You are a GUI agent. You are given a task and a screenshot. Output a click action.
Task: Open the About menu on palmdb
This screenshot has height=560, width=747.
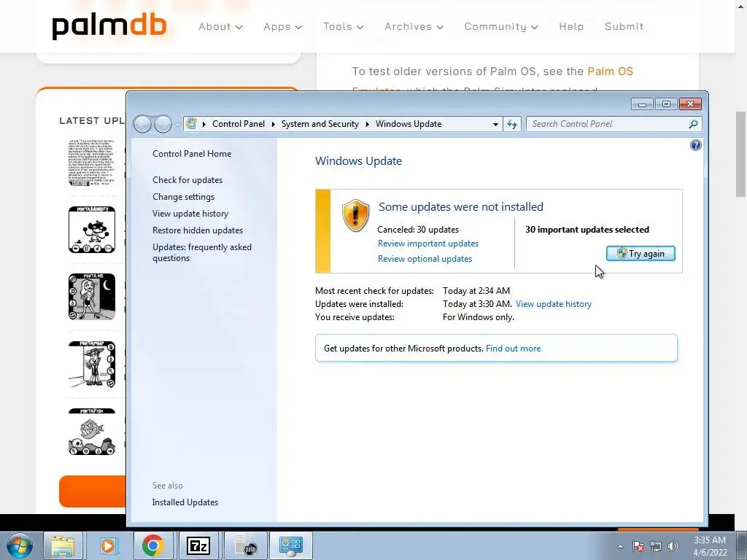pos(220,27)
